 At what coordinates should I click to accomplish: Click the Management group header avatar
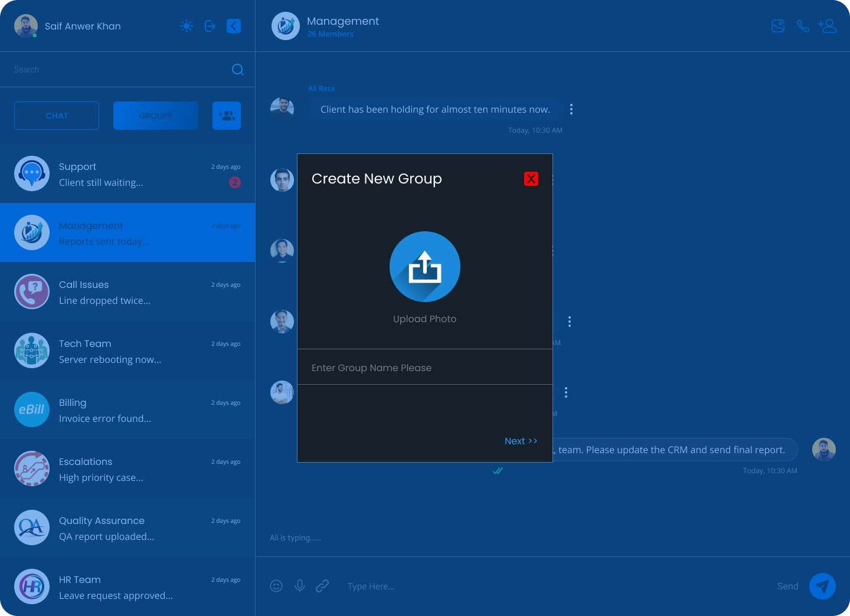(286, 26)
